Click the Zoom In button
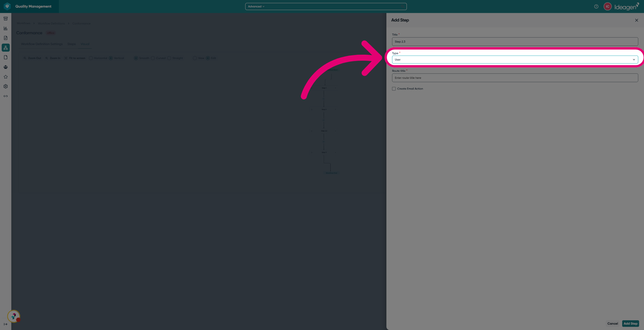Screen dimensions: 644x330 pos(53,58)
